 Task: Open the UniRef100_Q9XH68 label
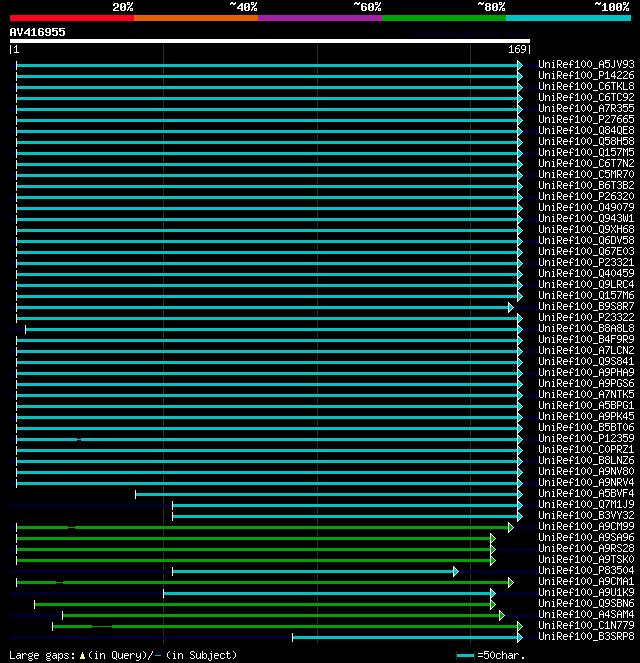pyautogui.click(x=586, y=230)
